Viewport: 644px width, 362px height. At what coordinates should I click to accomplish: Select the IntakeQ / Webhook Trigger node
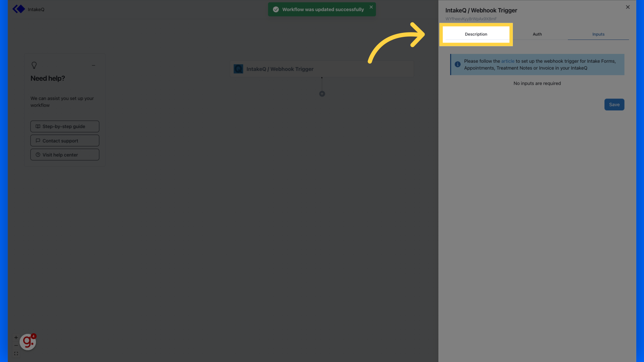click(322, 69)
